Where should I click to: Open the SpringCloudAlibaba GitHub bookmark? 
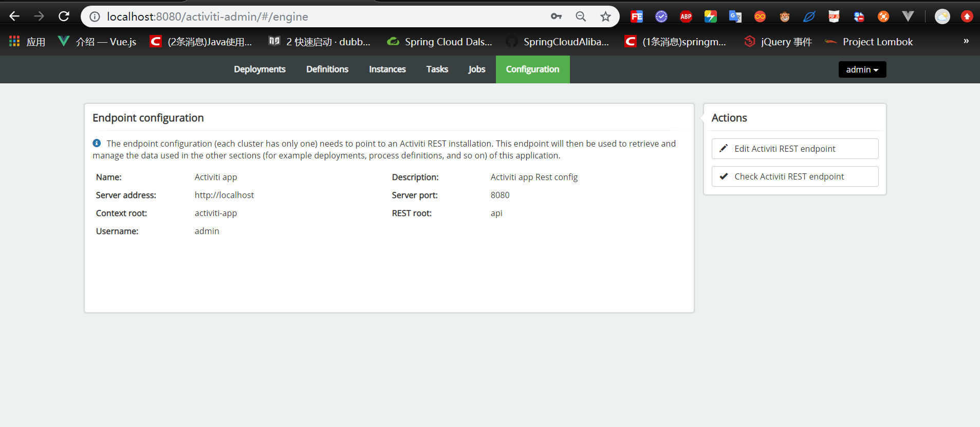(558, 42)
